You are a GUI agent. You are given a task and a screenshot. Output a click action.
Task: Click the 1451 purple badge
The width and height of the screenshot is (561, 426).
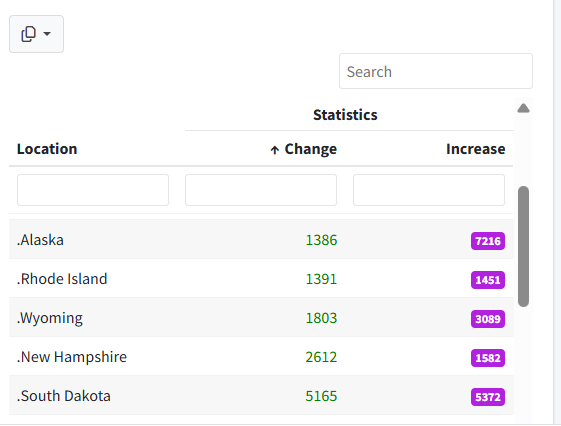[488, 280]
